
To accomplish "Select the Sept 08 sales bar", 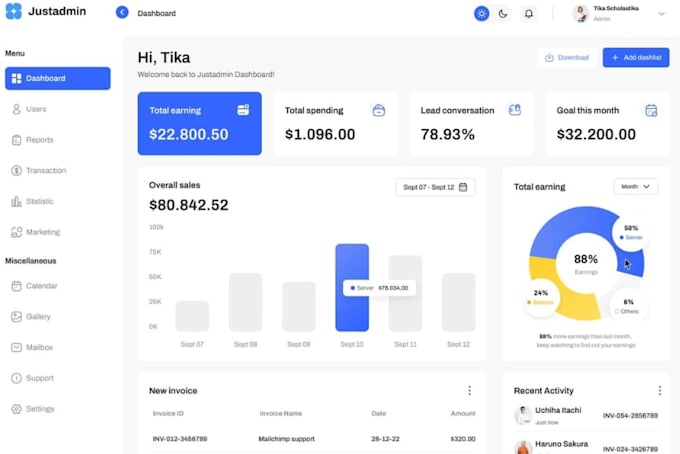I will pyautogui.click(x=245, y=302).
